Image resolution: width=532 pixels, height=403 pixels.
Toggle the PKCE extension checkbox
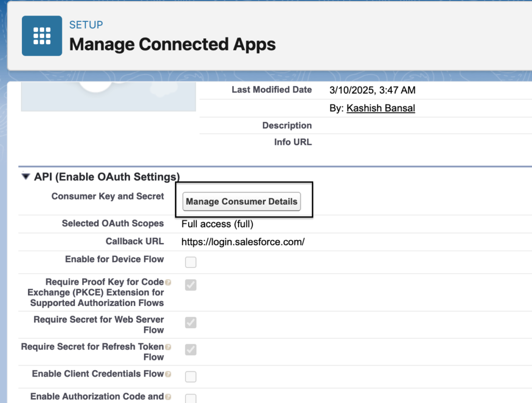pyautogui.click(x=191, y=285)
